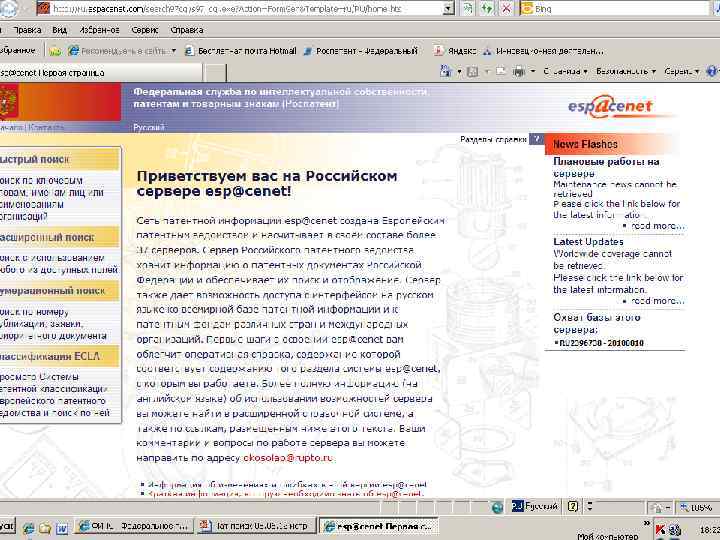720x540 pixels.
Task: Click the Русский language indicator in status bar
Action: tap(535, 506)
